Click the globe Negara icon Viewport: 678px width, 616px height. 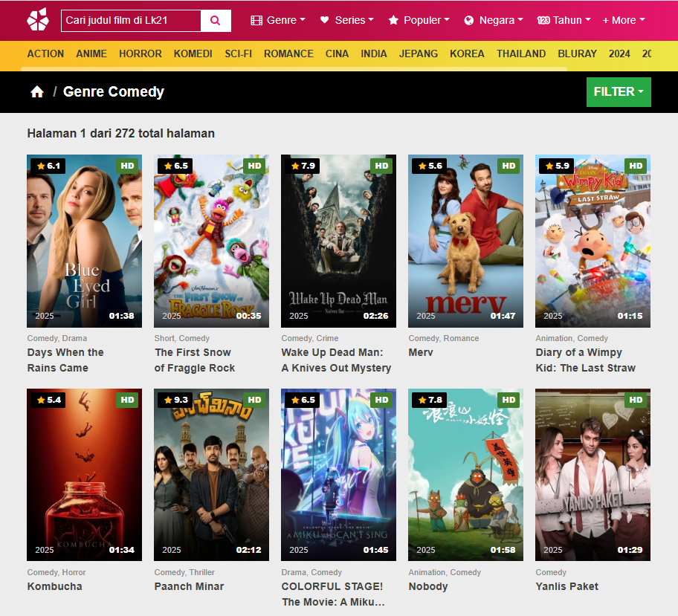pyautogui.click(x=468, y=20)
